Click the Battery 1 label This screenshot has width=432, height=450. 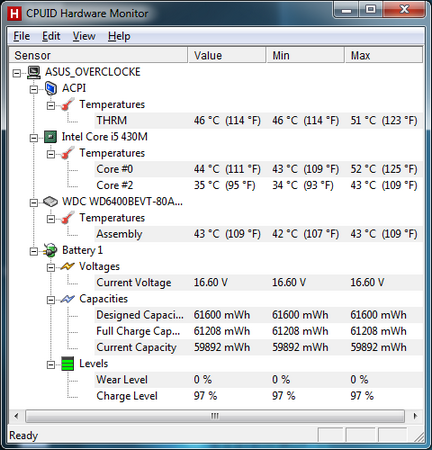pos(82,250)
